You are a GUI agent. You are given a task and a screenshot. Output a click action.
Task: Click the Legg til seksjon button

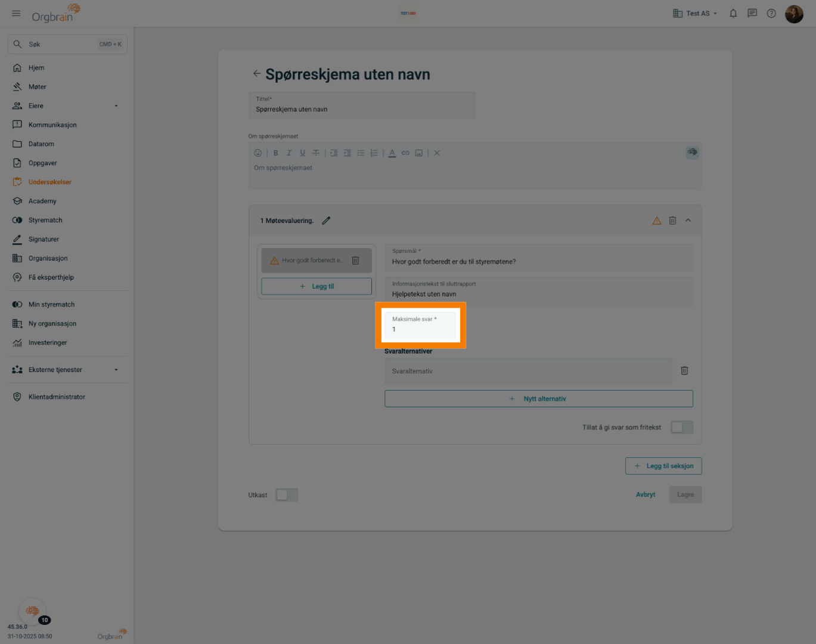663,466
